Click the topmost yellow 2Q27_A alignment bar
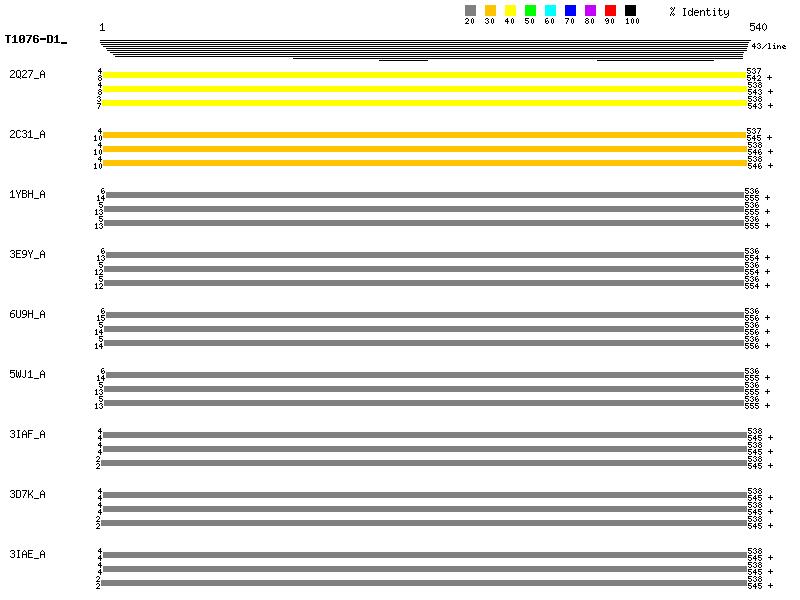 [x=424, y=74]
